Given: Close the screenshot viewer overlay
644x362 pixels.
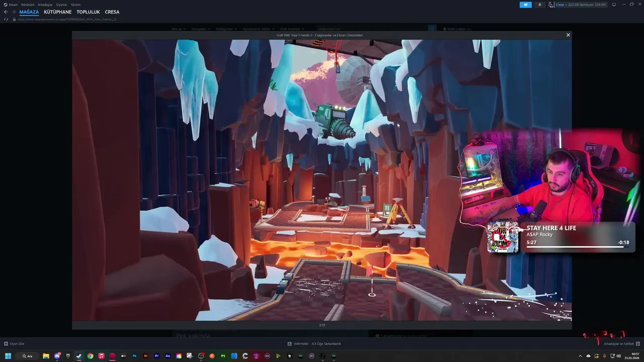Looking at the screenshot, I should click(568, 35).
